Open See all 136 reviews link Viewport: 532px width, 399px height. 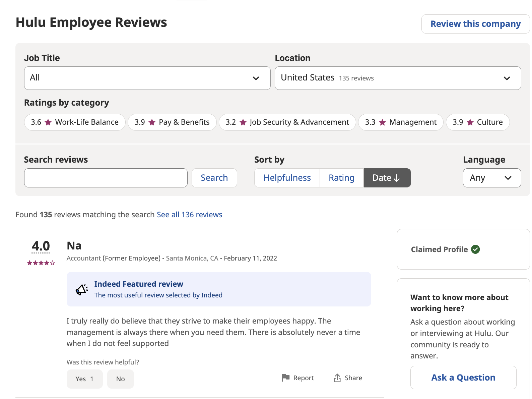pyautogui.click(x=190, y=215)
